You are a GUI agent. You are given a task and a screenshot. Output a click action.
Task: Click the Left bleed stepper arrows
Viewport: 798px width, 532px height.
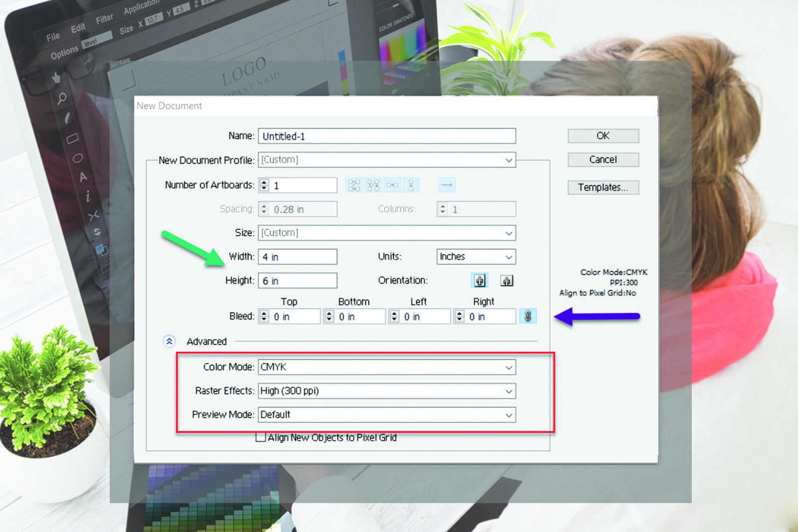pos(395,316)
